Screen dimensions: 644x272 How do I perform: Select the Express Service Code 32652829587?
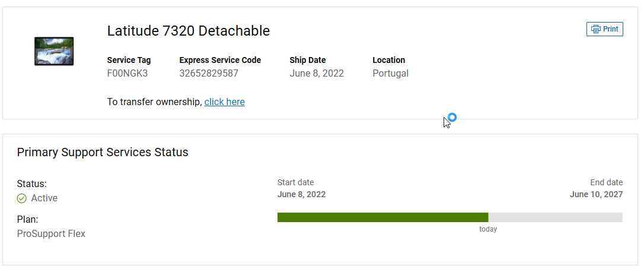[x=209, y=74]
